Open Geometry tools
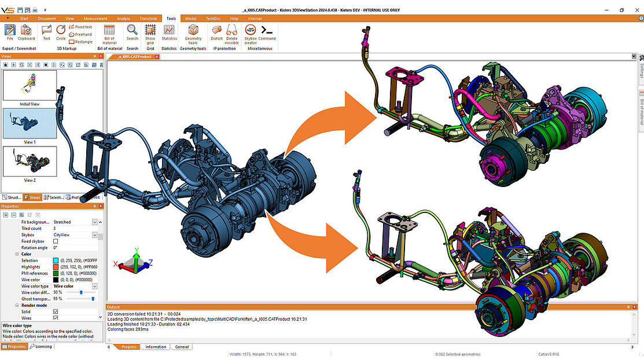The image size is (644, 363). click(193, 34)
